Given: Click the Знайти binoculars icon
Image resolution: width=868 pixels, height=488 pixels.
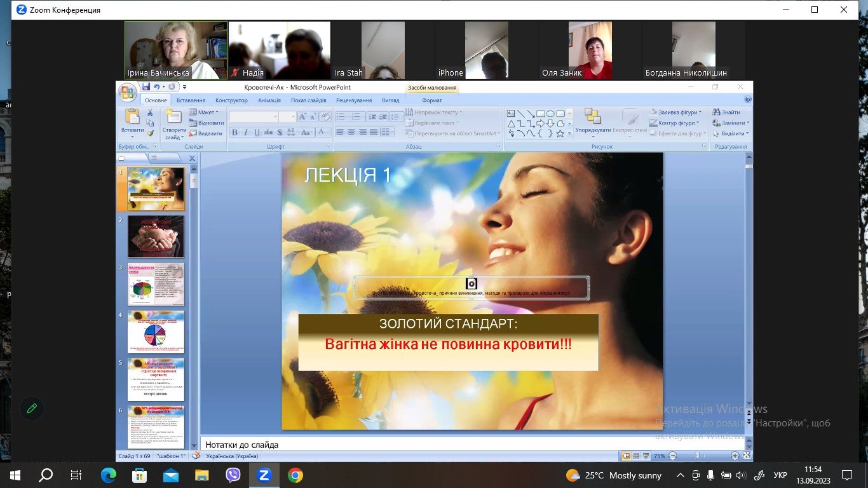Looking at the screenshot, I should pyautogui.click(x=716, y=112).
